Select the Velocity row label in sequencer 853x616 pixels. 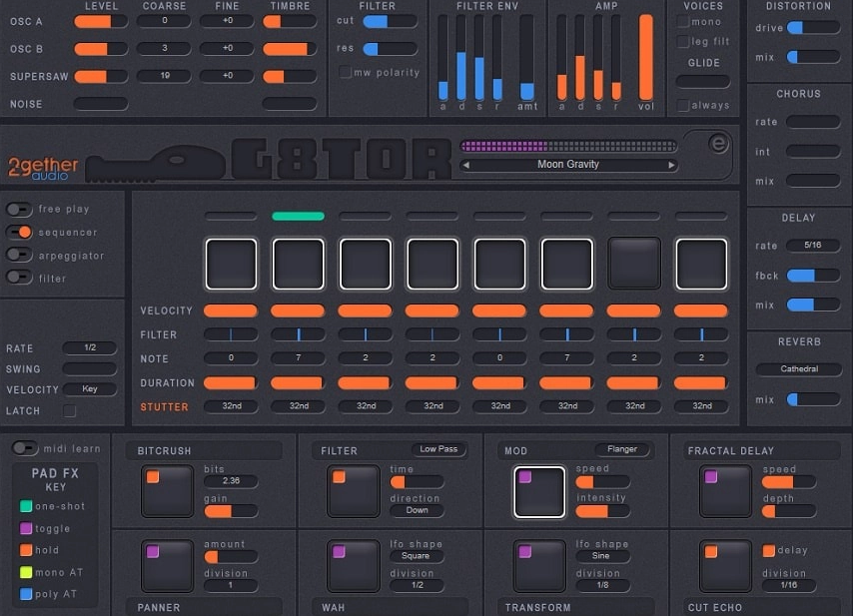coord(167,311)
